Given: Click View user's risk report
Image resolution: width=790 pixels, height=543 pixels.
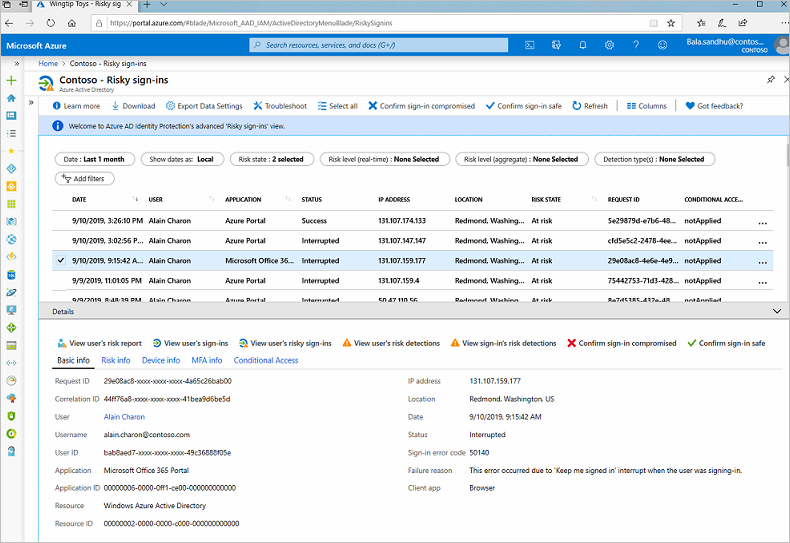Looking at the screenshot, I should (100, 343).
